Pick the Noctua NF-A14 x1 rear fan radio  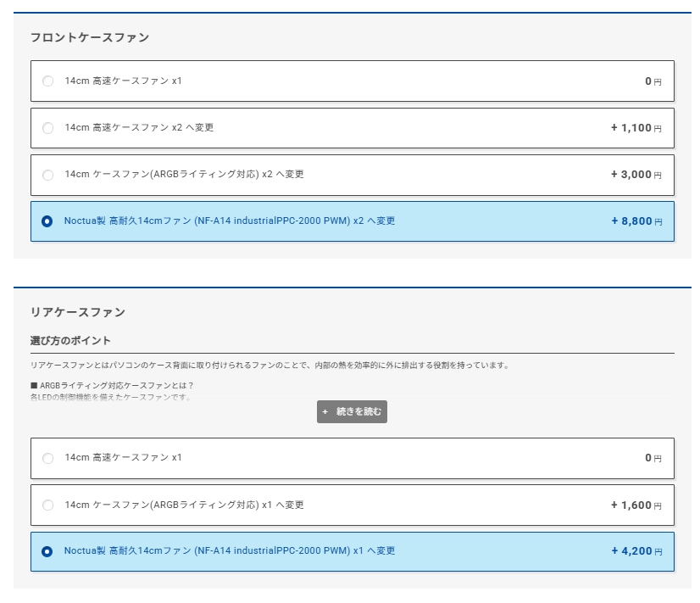47,551
